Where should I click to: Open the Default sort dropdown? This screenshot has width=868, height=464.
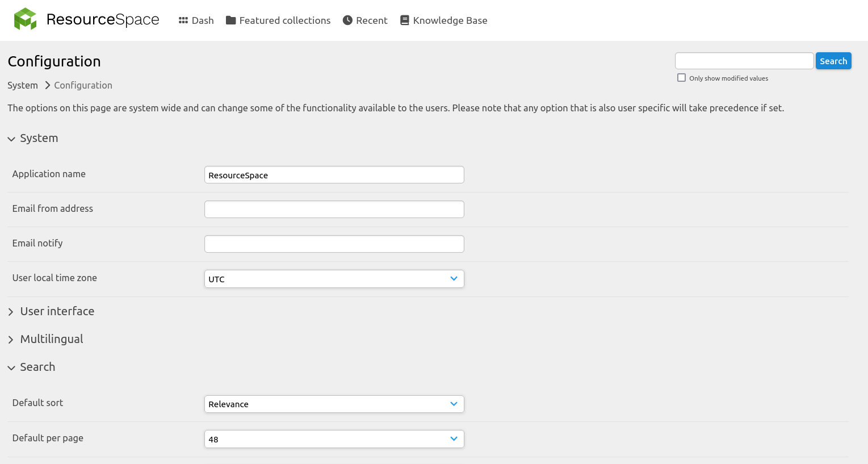pos(334,404)
